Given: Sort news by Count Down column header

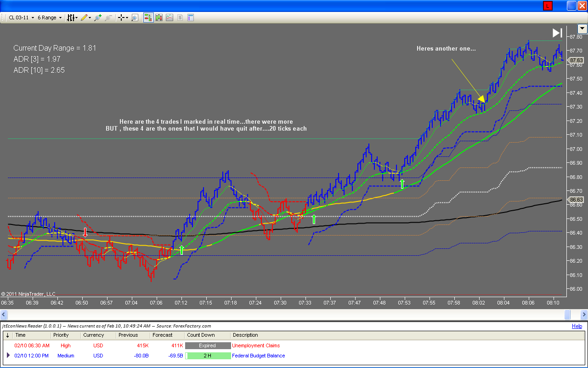Looking at the screenshot, I should [x=208, y=335].
